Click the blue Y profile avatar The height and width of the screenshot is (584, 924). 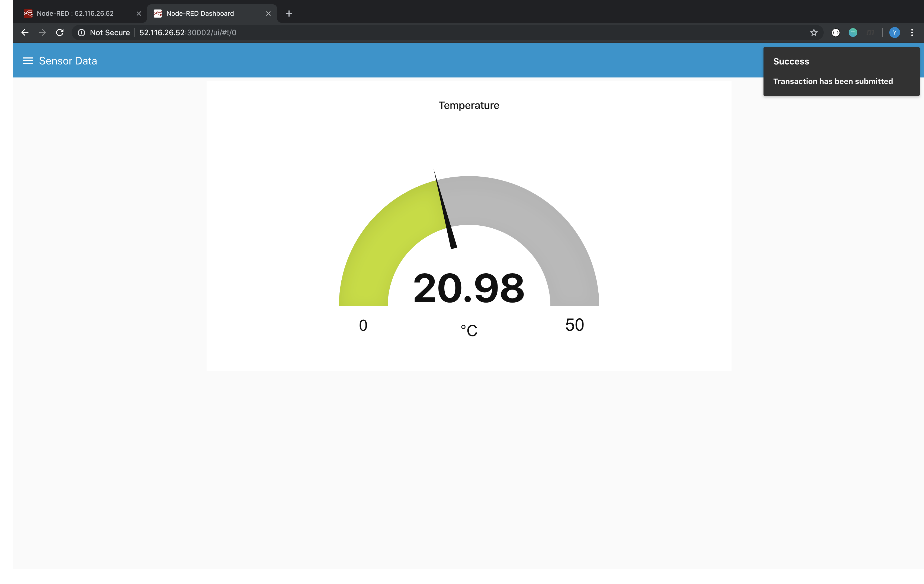click(x=894, y=33)
